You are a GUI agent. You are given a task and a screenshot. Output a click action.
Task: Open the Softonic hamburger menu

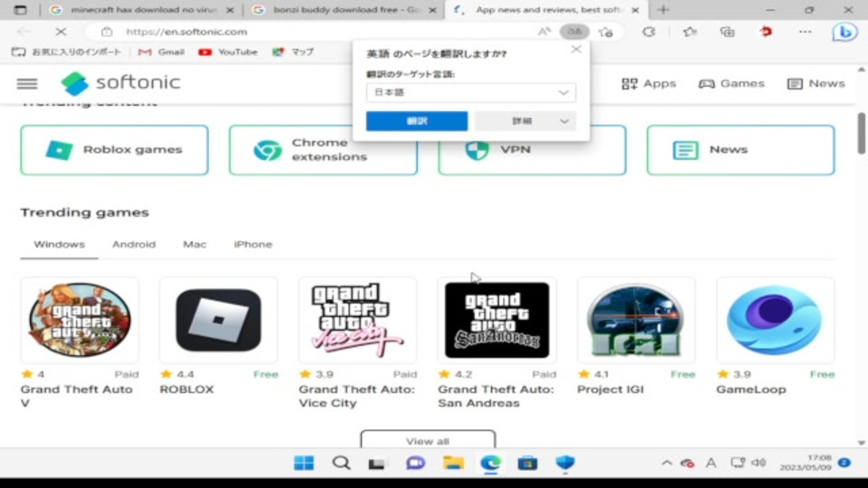tap(27, 83)
